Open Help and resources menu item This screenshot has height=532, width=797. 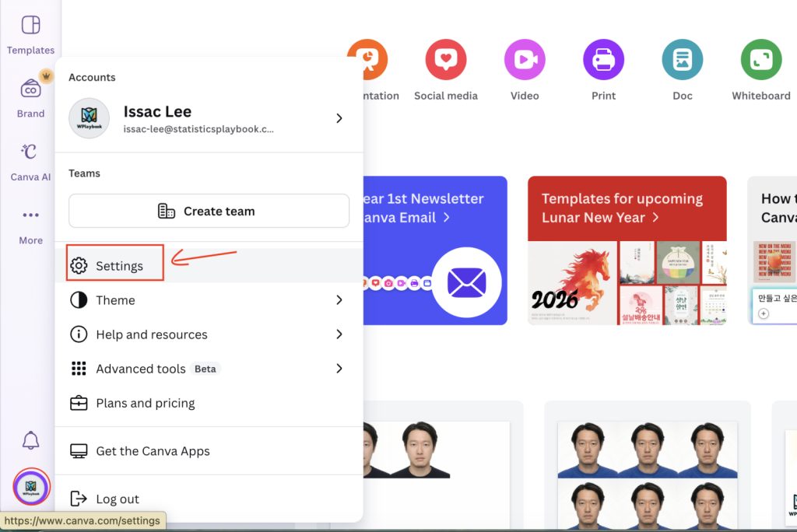209,334
